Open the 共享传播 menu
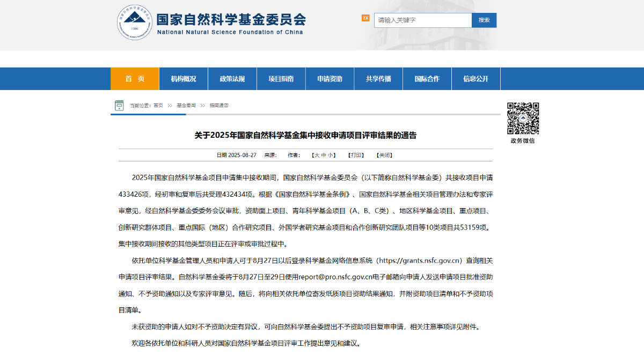This screenshot has width=644, height=356. 378,79
